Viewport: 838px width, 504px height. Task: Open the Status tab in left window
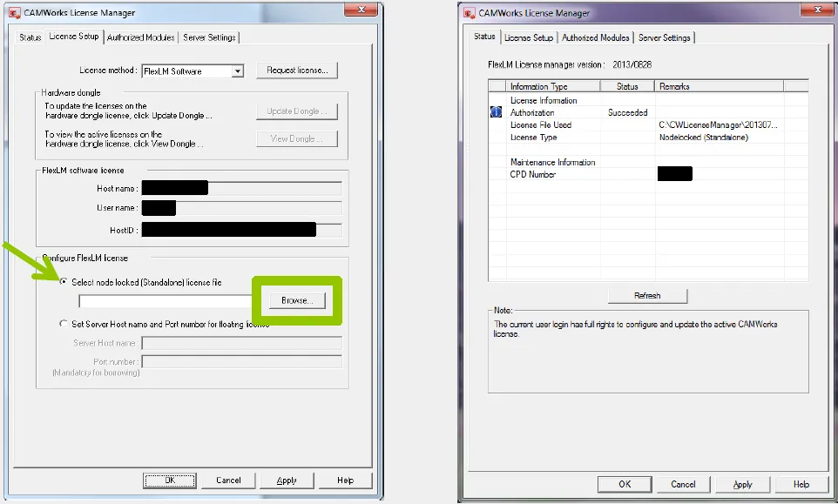point(30,37)
